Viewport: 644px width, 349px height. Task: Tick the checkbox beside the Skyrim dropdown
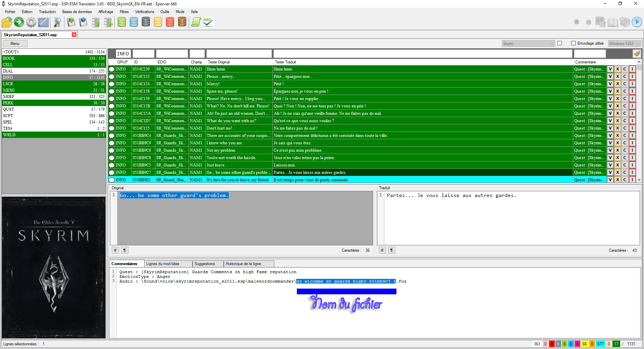[x=560, y=43]
